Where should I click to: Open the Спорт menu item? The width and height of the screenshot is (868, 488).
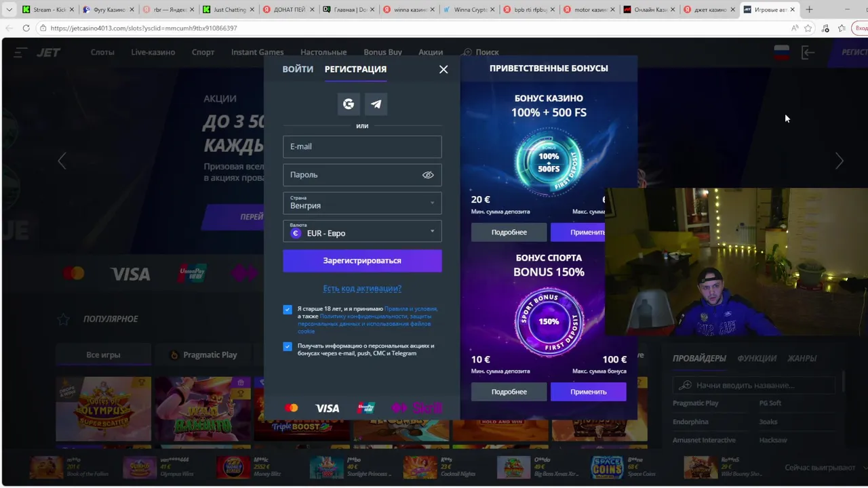203,52
